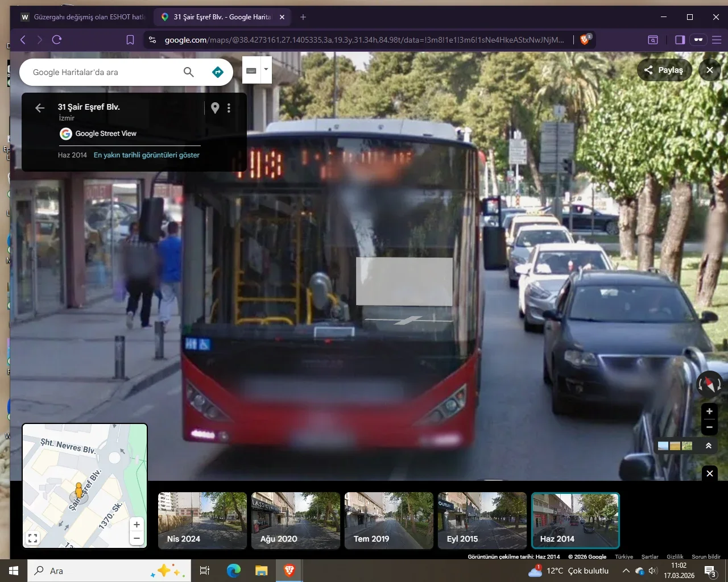Viewport: 728px width, 582px height.
Task: Click the location pin icon in Street View panel
Action: coord(215,108)
